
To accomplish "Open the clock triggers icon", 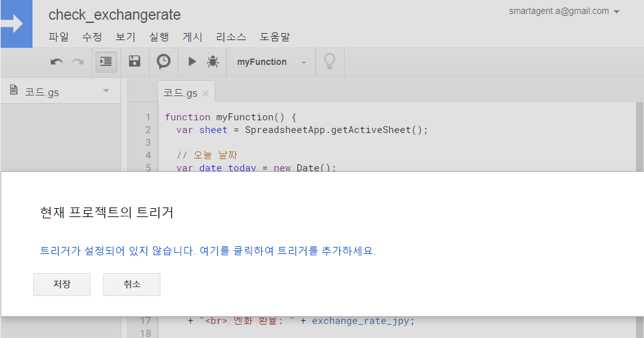I will (x=164, y=62).
